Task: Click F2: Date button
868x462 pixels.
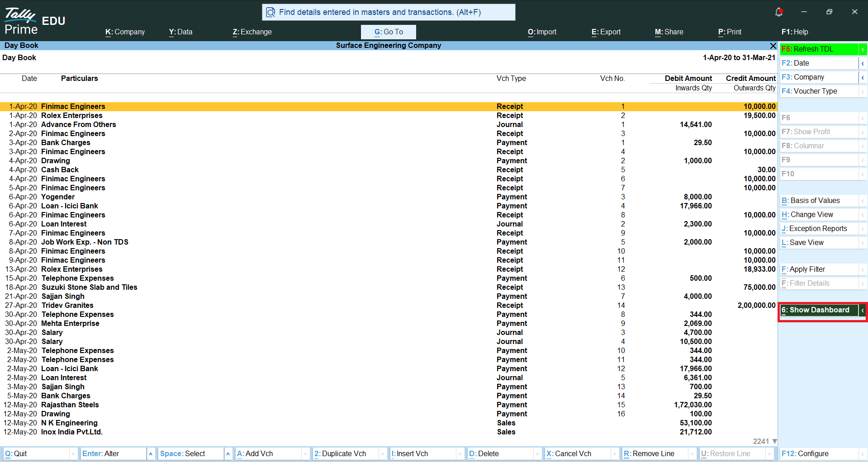Action: pyautogui.click(x=819, y=63)
